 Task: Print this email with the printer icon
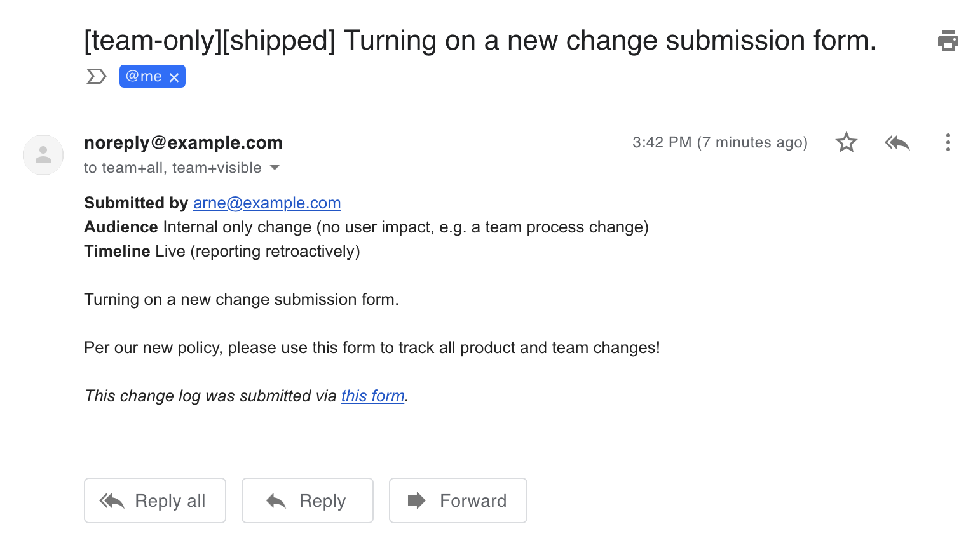pyautogui.click(x=948, y=41)
